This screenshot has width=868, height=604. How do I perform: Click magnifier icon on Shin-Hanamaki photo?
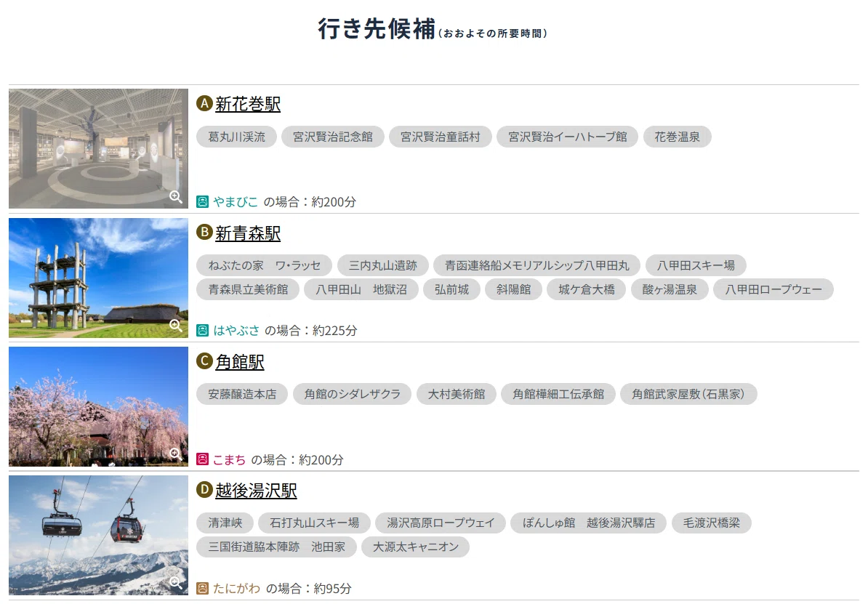(x=175, y=196)
